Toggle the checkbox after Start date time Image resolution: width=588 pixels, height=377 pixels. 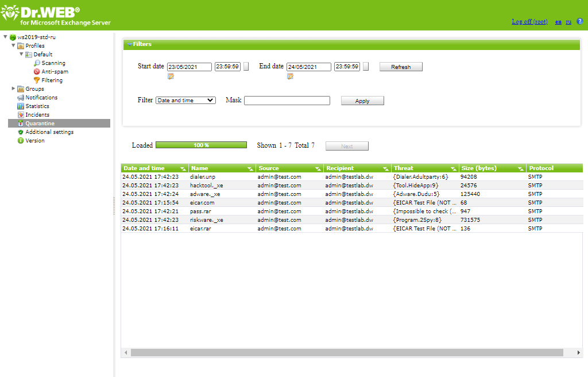pos(246,67)
